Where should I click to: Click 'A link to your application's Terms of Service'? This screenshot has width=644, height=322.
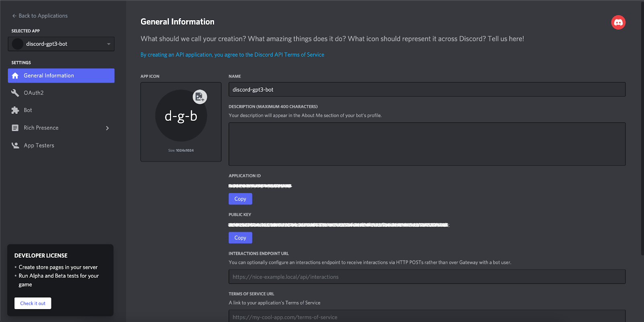[275, 303]
